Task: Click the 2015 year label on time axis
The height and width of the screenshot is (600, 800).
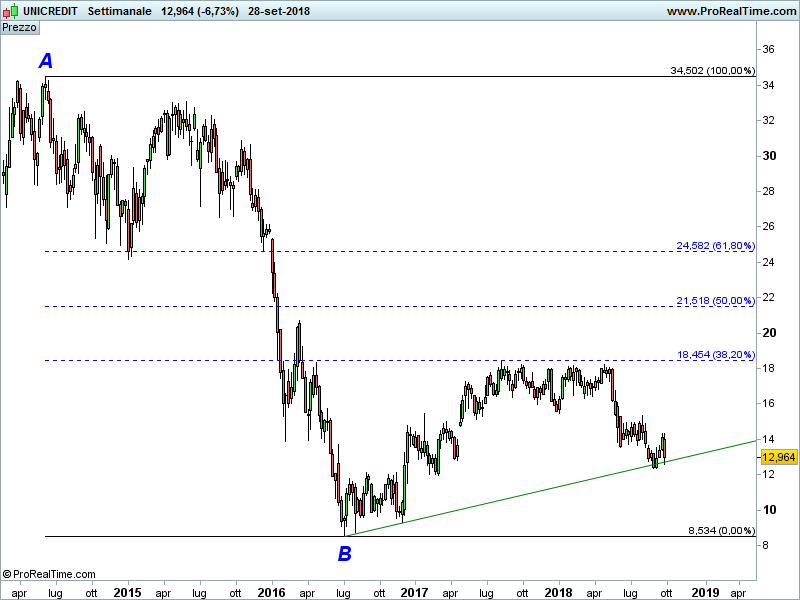Action: pyautogui.click(x=127, y=592)
